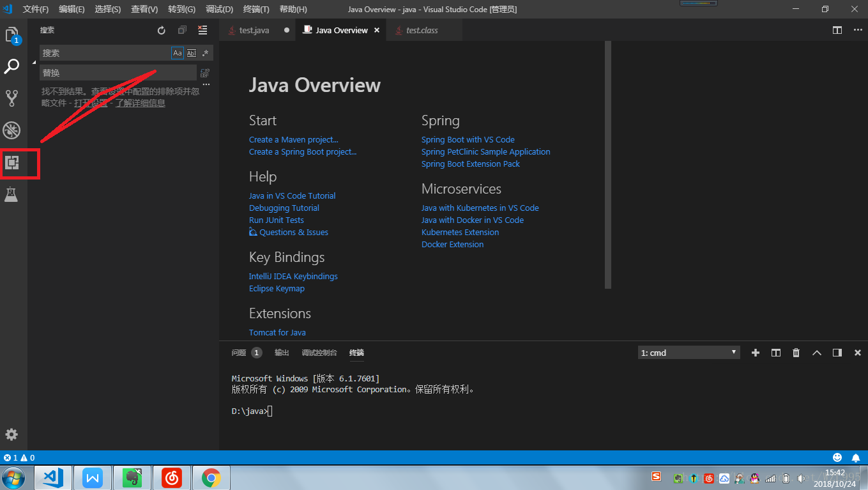The height and width of the screenshot is (490, 868).
Task: Open Debugging Tutorial link
Action: pos(284,208)
